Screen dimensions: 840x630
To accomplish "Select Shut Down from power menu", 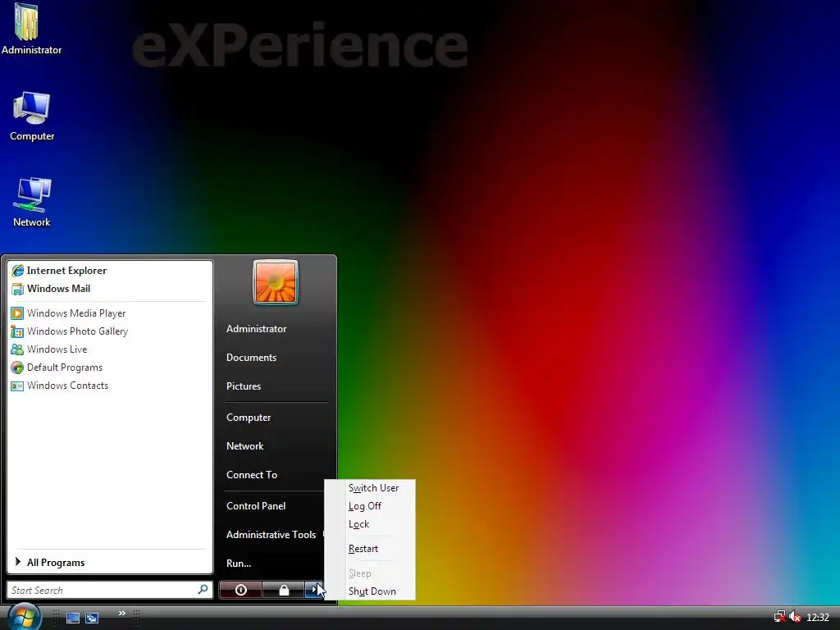I will 372,591.
